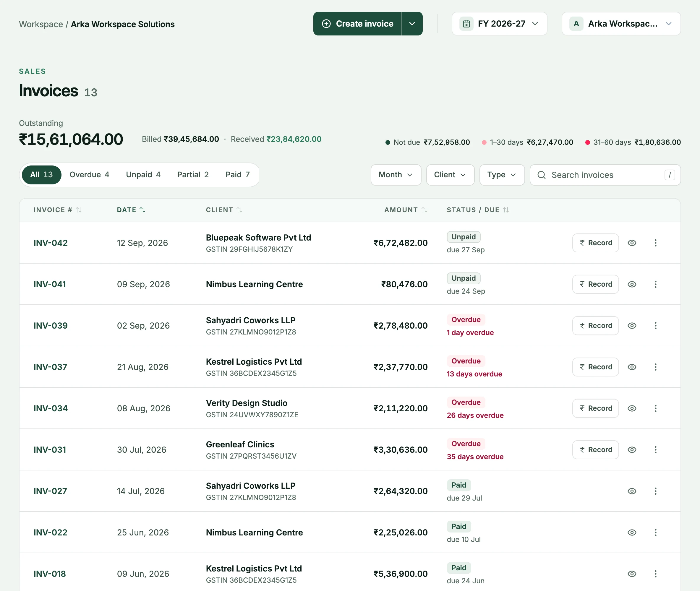Viewport: 700px width, 591px height.
Task: Open the INV-039 invoice number link
Action: pos(51,326)
